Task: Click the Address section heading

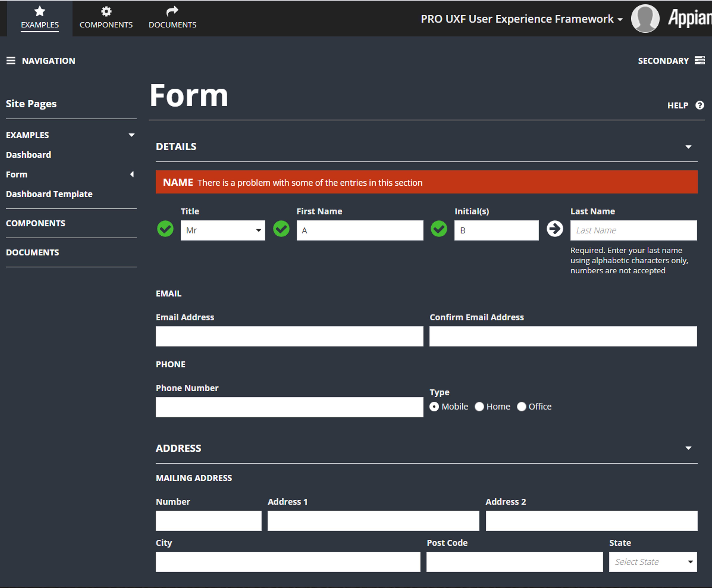Action: point(178,448)
